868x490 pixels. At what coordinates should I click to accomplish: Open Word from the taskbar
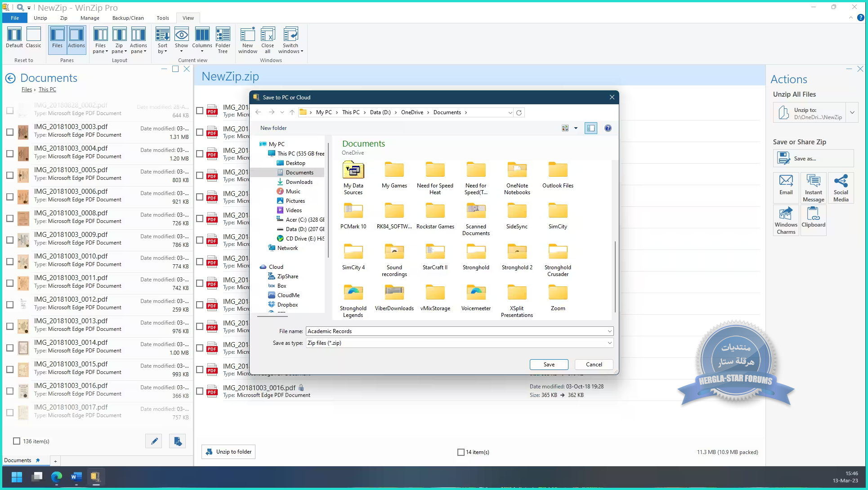(x=76, y=477)
